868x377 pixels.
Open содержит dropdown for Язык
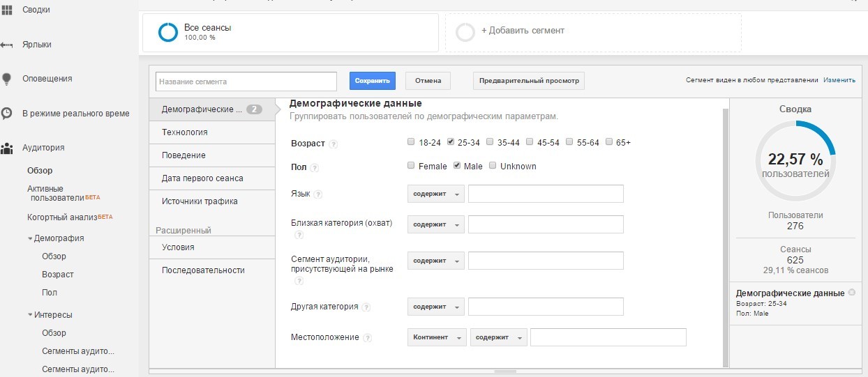435,194
